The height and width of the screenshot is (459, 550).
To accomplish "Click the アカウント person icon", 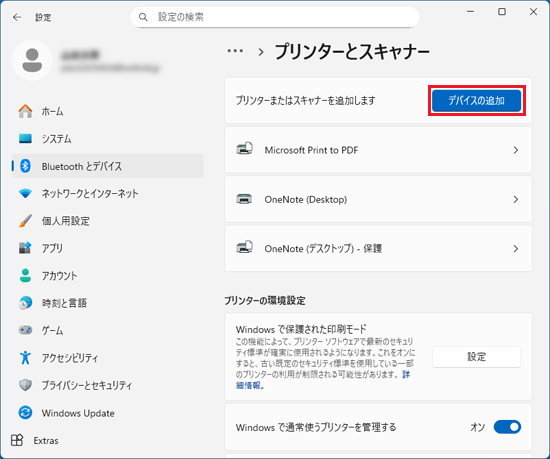I will 25,275.
